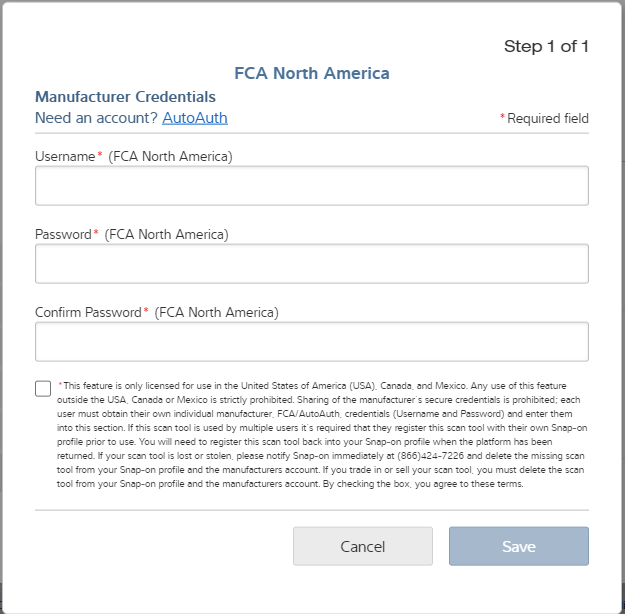The image size is (625, 614).
Task: Click the Step 1 of 1 indicator
Action: coord(545,46)
